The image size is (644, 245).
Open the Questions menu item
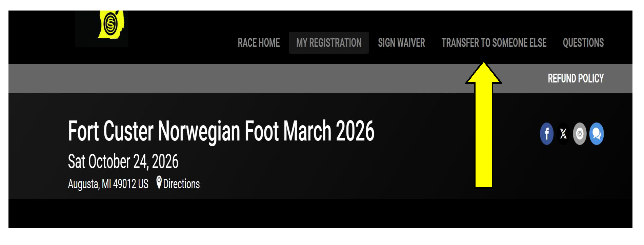click(x=583, y=43)
